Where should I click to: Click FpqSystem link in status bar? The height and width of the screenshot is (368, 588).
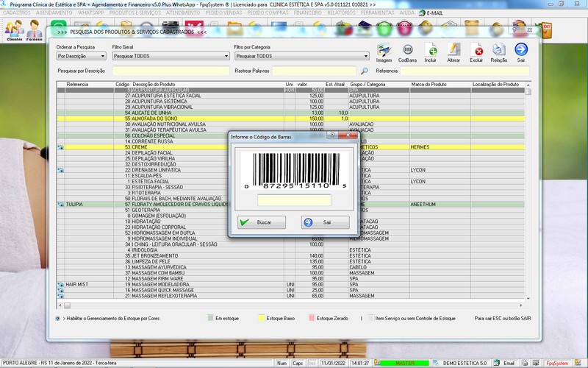[x=557, y=363]
